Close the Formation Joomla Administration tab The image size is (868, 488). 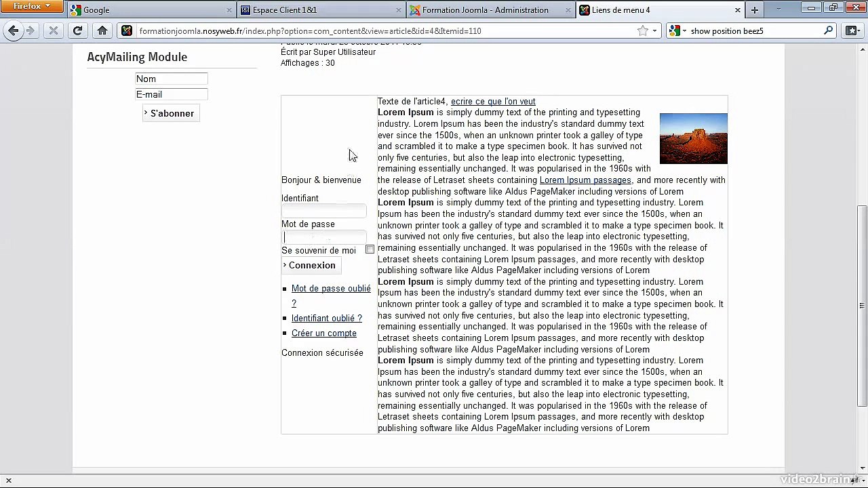568,10
